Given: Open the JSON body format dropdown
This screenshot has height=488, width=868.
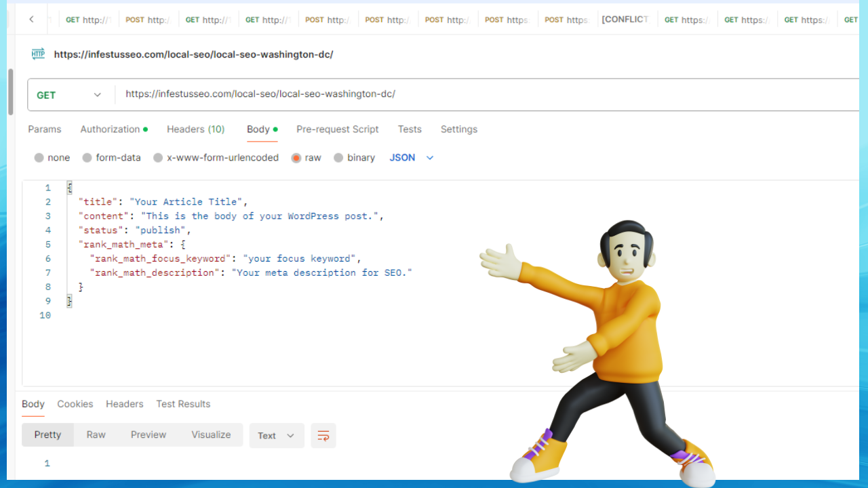Looking at the screenshot, I should [x=412, y=157].
